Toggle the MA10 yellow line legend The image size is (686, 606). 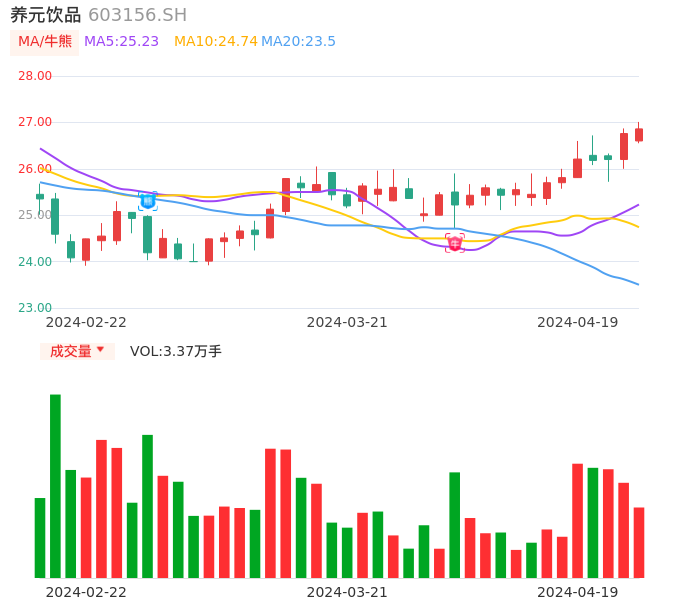point(215,41)
